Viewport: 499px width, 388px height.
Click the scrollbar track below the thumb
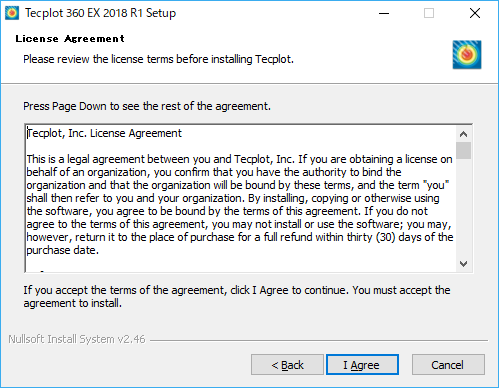pos(463,207)
